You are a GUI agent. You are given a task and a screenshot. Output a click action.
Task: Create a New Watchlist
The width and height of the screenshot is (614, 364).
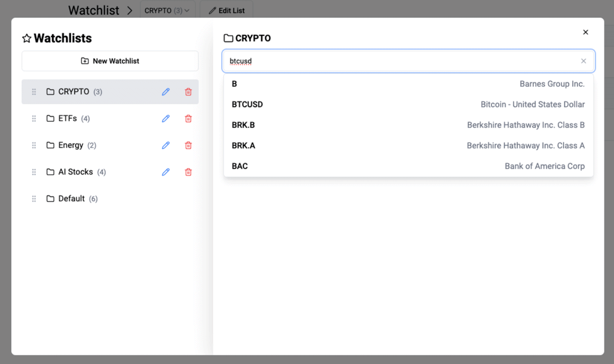coord(110,61)
